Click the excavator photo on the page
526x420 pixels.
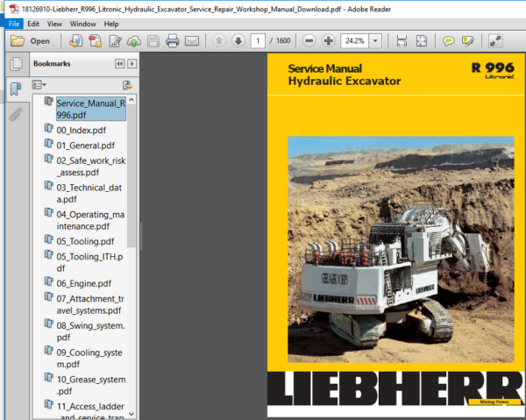tap(401, 249)
